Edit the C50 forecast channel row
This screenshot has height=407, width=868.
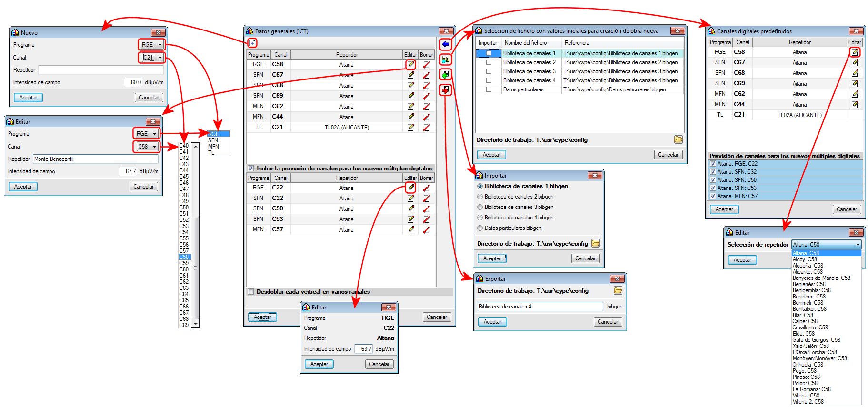(x=410, y=208)
